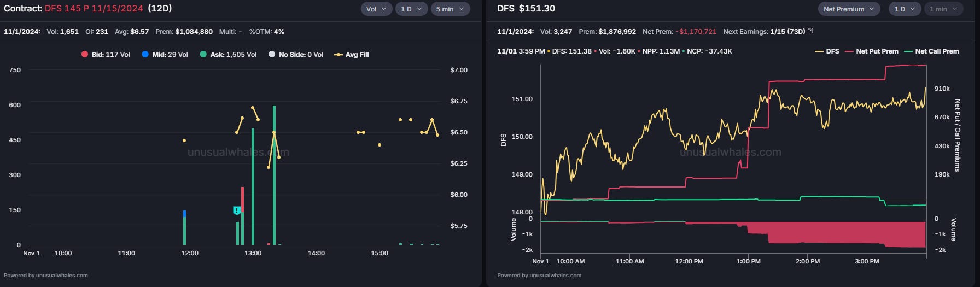
Task: Click the Vol: 1,651 stat
Action: 62,32
